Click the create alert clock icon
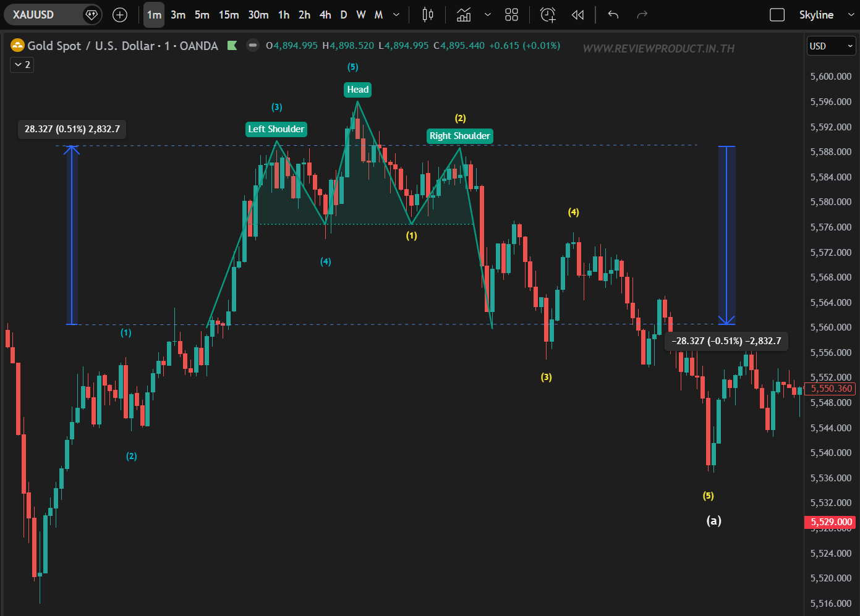The width and height of the screenshot is (860, 616). coord(548,15)
